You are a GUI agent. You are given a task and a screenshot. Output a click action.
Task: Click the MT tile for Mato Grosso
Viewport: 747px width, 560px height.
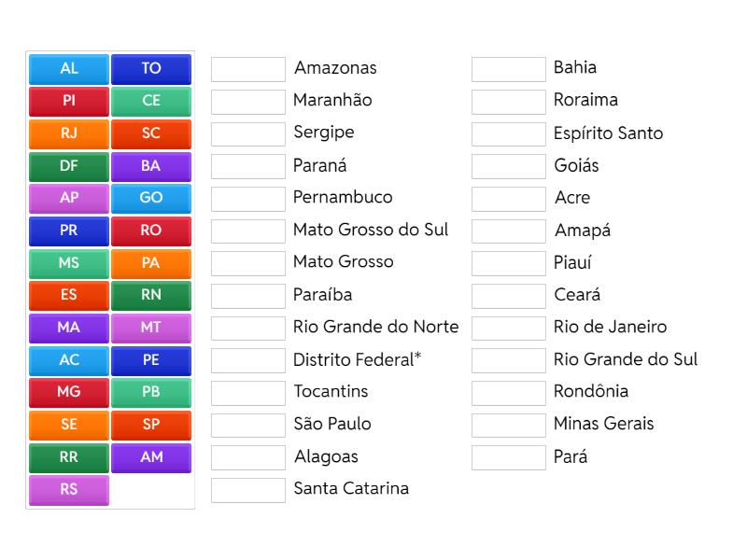coord(151,328)
